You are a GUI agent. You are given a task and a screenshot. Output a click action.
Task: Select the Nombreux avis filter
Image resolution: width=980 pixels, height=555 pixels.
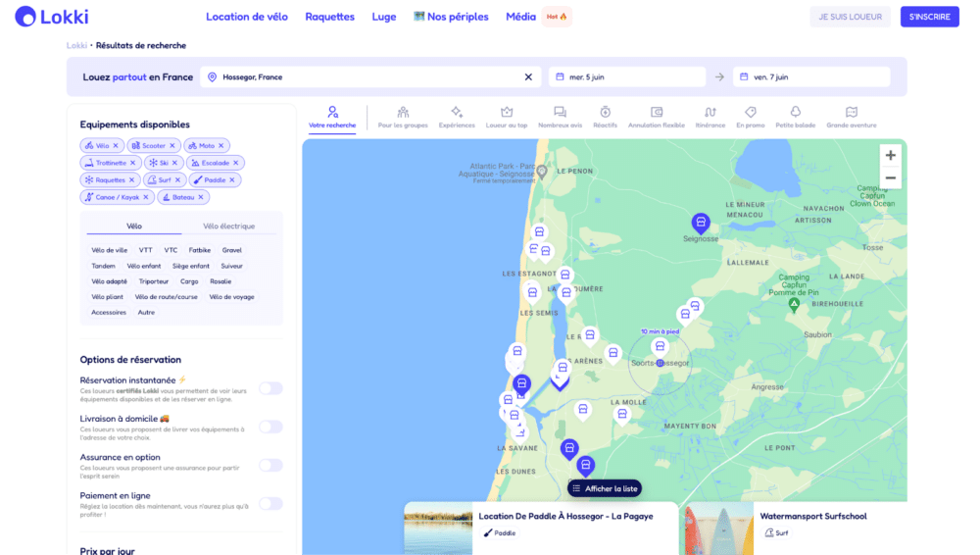point(560,117)
